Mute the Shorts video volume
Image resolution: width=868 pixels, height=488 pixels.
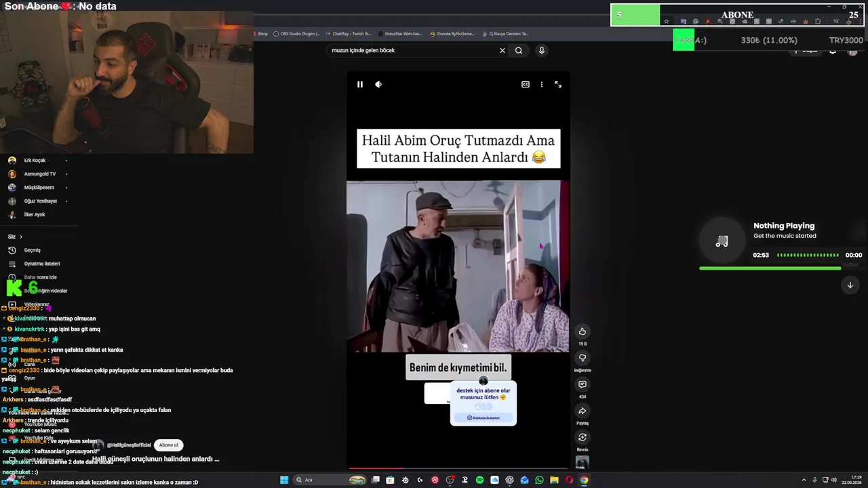pyautogui.click(x=378, y=85)
